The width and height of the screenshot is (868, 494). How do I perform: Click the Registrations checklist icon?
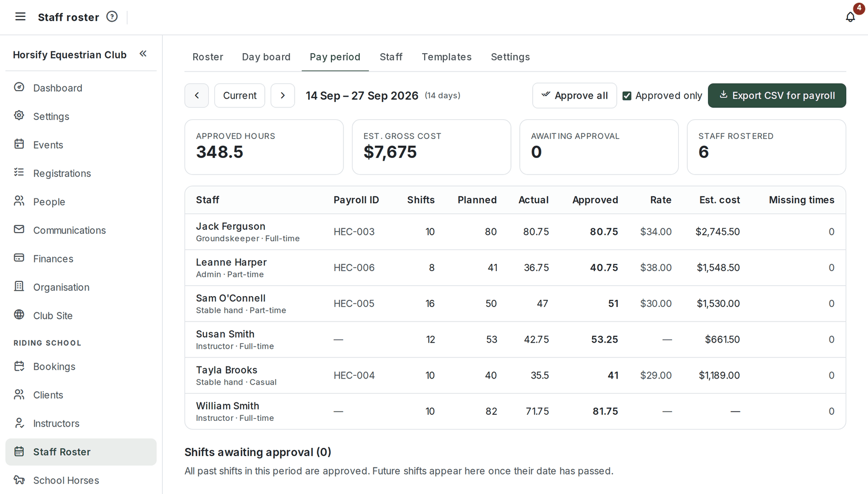click(x=19, y=172)
